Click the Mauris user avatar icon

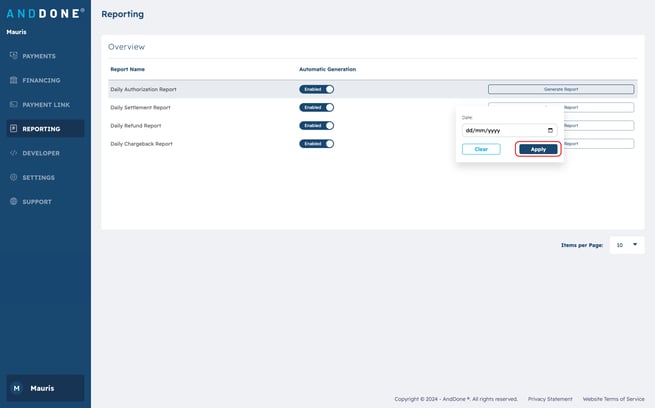[16, 388]
